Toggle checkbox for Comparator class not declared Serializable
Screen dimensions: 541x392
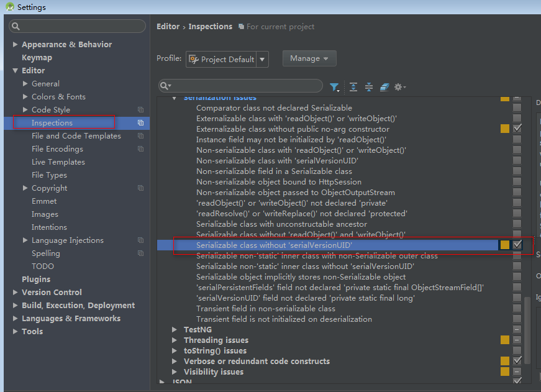click(x=517, y=107)
